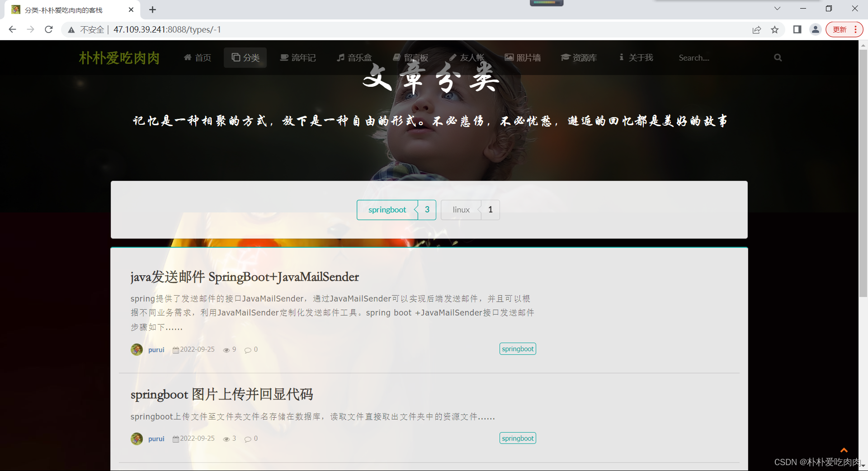Click the browser forward arrow
This screenshot has width=868, height=471.
pos(30,29)
